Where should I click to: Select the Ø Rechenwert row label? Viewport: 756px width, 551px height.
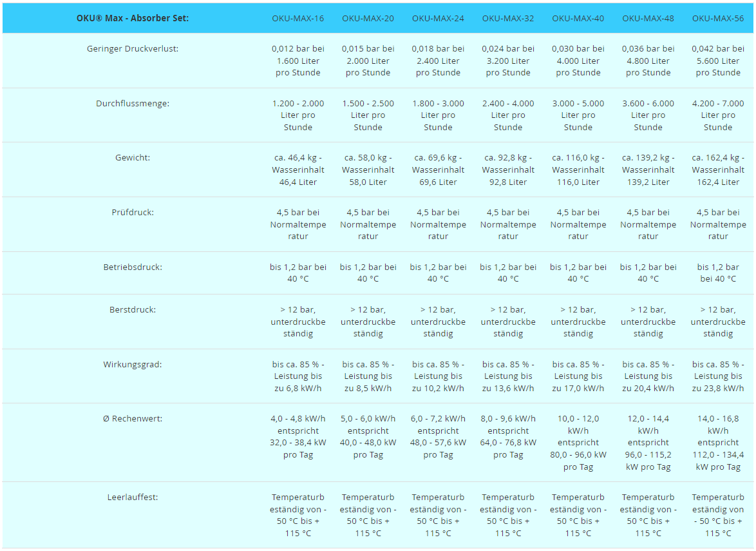(x=133, y=419)
